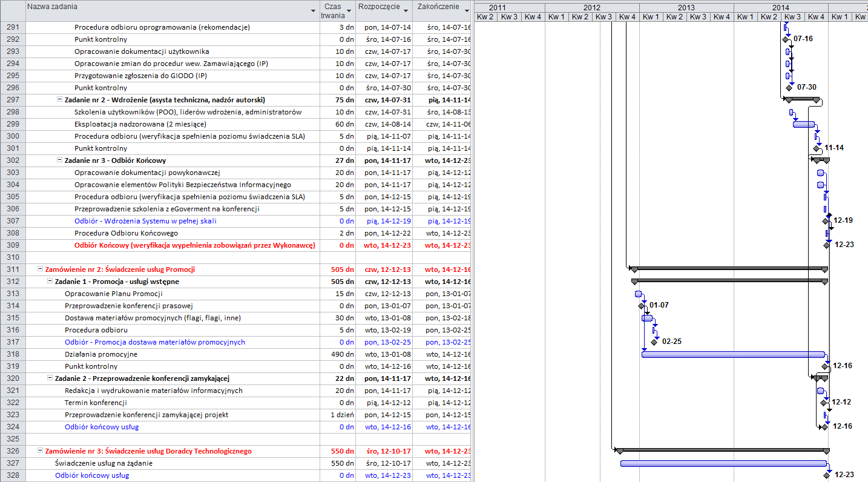Click the Działania promocyjne Gantt bar
Screen dimensions: 868x482
point(734,354)
